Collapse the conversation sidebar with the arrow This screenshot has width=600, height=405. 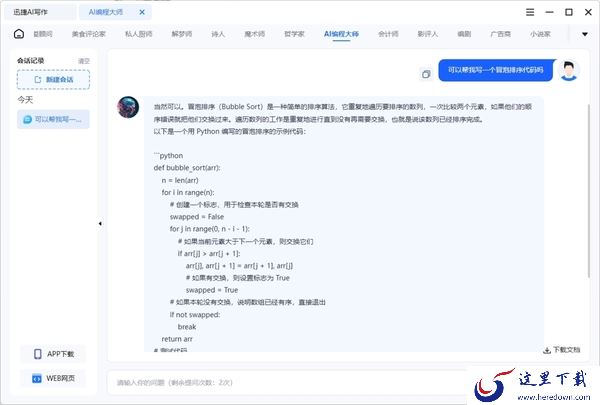100,224
